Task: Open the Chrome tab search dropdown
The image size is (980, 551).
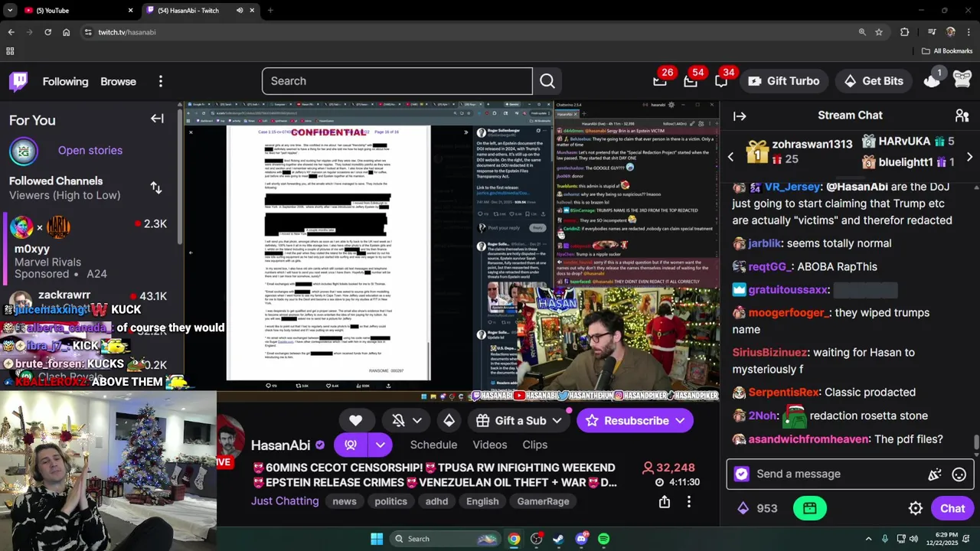Action: click(x=11, y=11)
